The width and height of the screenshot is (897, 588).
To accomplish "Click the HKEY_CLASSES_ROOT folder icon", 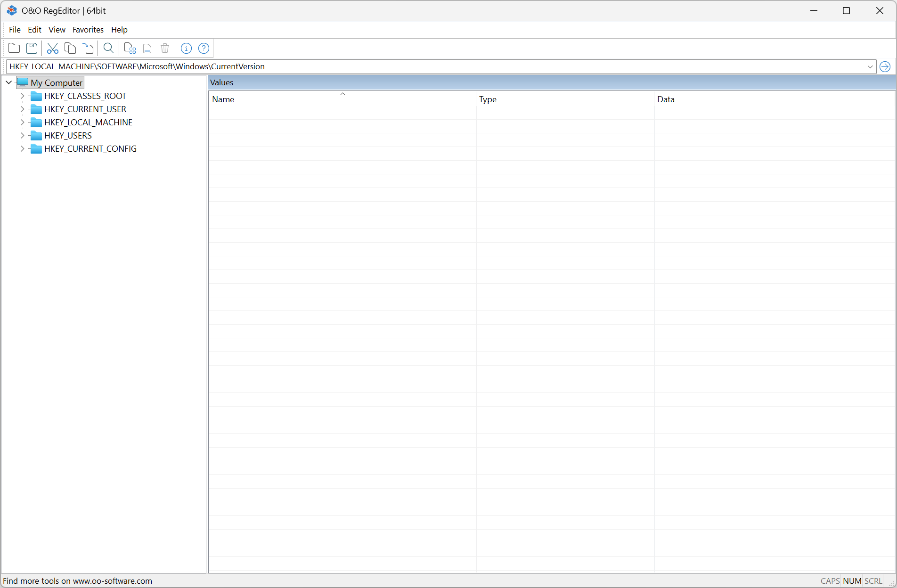I will point(36,96).
